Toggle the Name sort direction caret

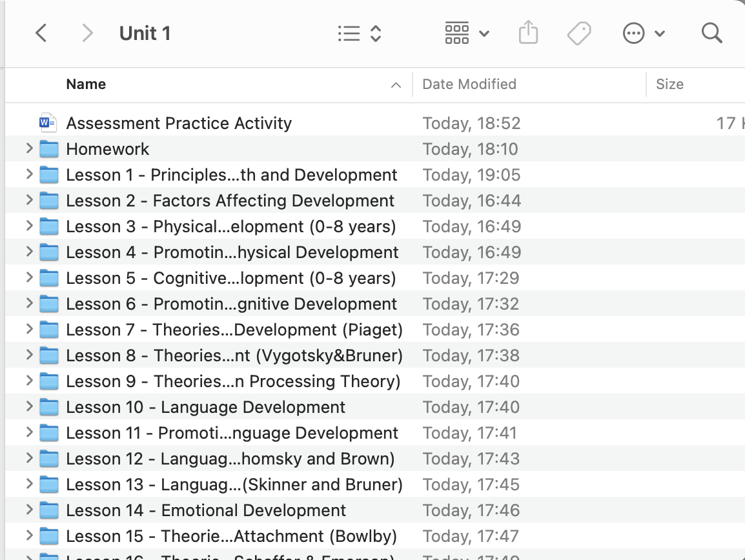click(396, 85)
